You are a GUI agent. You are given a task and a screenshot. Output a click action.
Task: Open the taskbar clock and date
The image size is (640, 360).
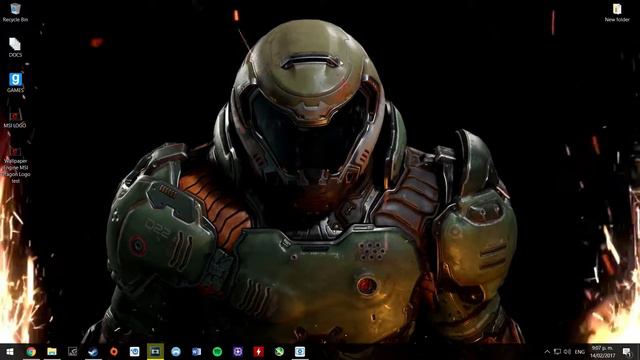coord(602,351)
